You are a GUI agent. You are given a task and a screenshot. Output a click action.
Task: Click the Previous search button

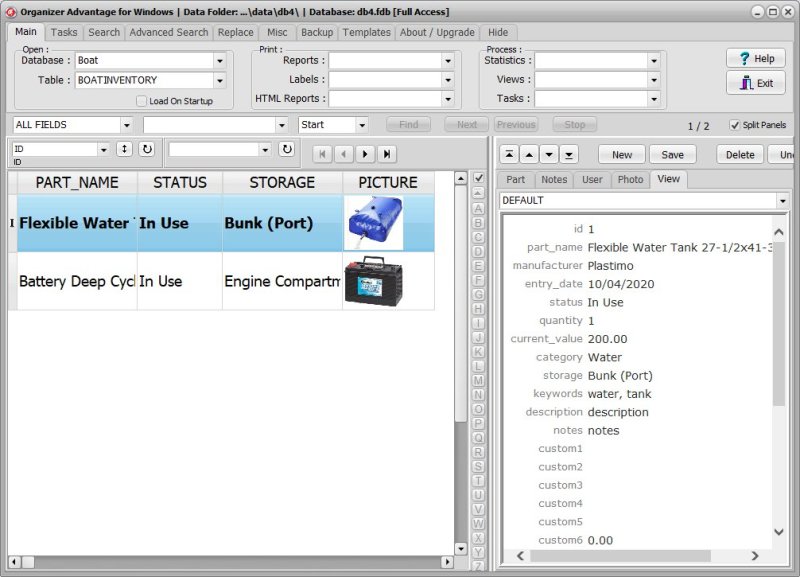[x=516, y=124]
